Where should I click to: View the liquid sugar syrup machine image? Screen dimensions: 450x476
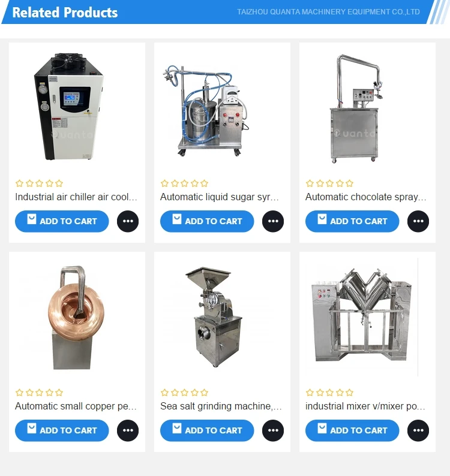pyautogui.click(x=222, y=109)
